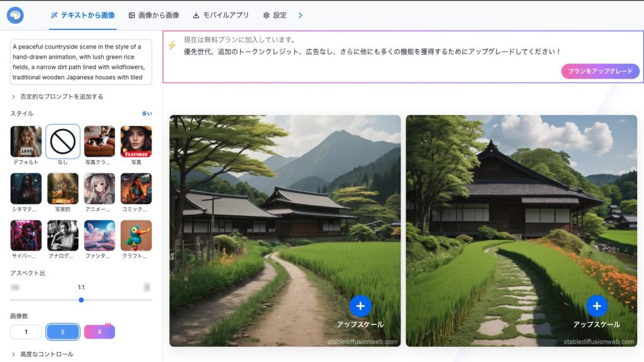The image size is (644, 362).
Task: Open the 設定 tab
Action: point(275,15)
